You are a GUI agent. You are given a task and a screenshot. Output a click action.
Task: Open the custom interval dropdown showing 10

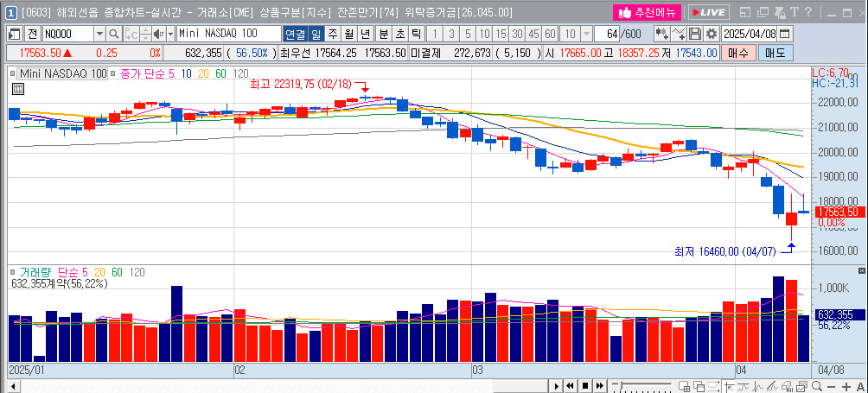587,34
